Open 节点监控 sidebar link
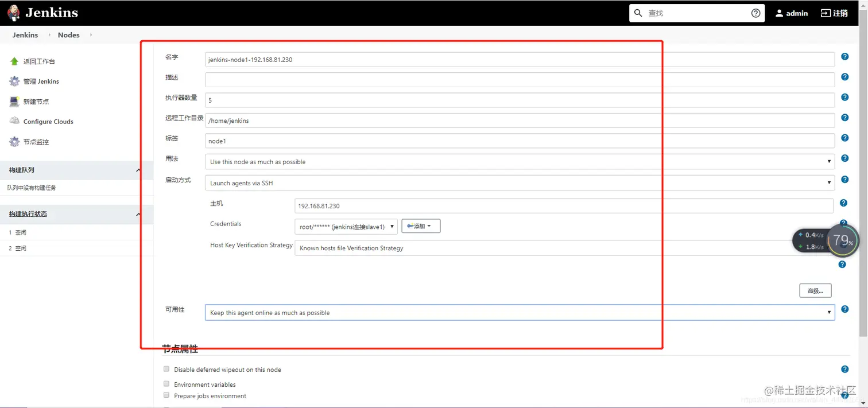Screen dimensions: 868x408 coord(36,142)
